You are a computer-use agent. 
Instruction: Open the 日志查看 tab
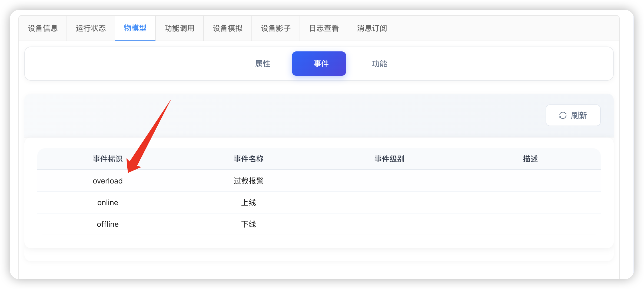click(x=324, y=28)
